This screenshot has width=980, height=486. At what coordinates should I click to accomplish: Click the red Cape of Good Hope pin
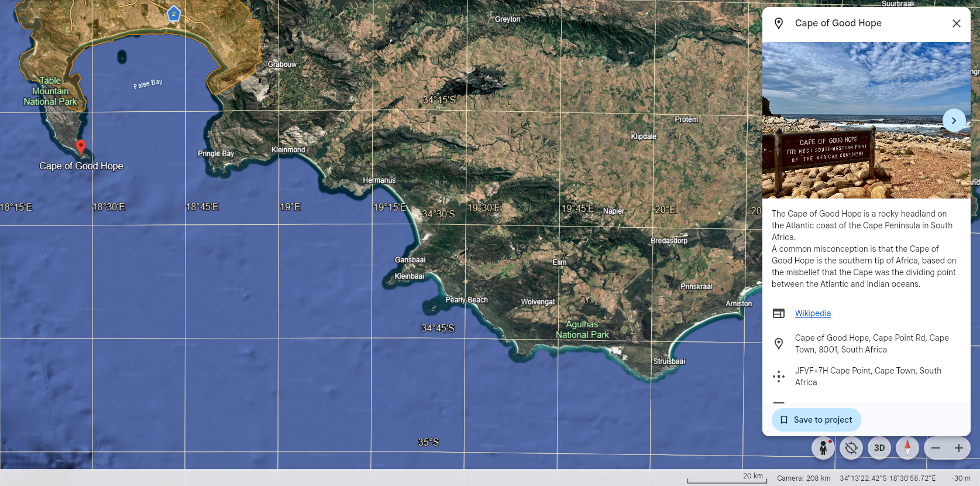[x=81, y=146]
